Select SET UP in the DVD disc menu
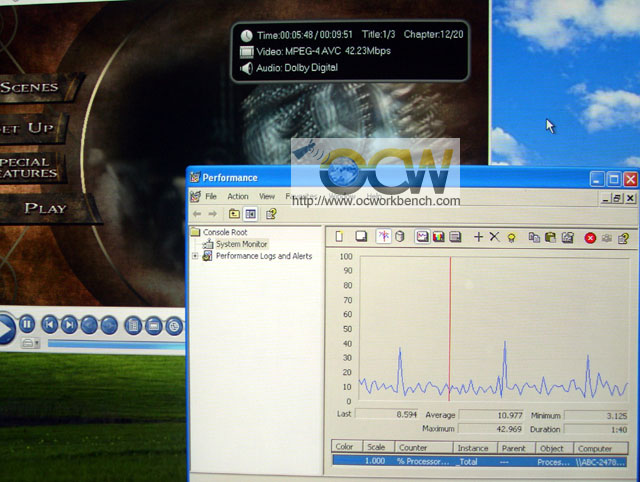This screenshot has height=482, width=640. point(27,128)
